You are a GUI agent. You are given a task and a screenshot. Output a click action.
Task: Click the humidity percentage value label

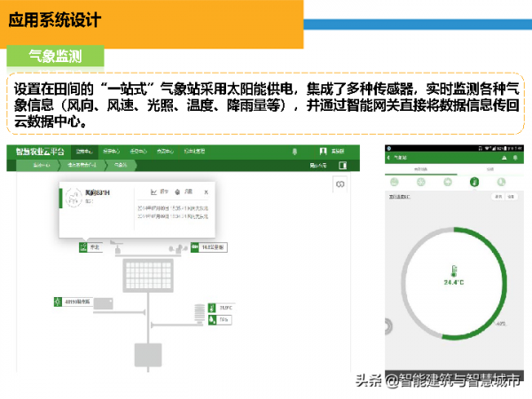(x=223, y=319)
